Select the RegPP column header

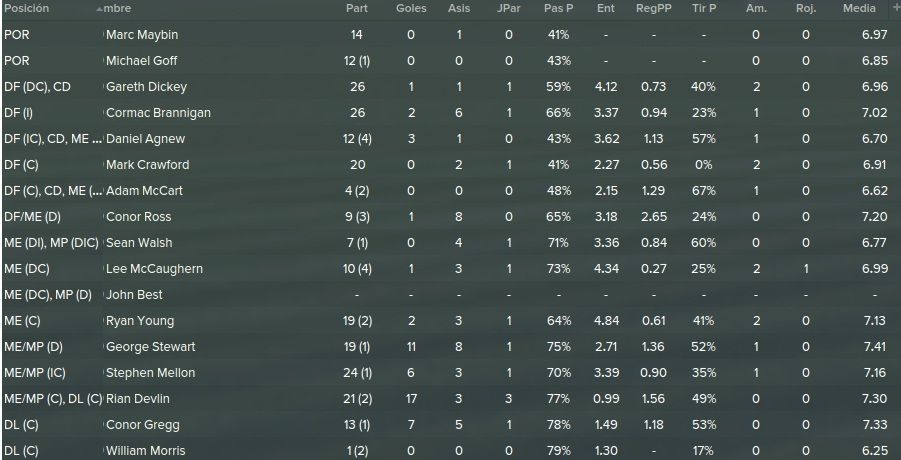[653, 9]
